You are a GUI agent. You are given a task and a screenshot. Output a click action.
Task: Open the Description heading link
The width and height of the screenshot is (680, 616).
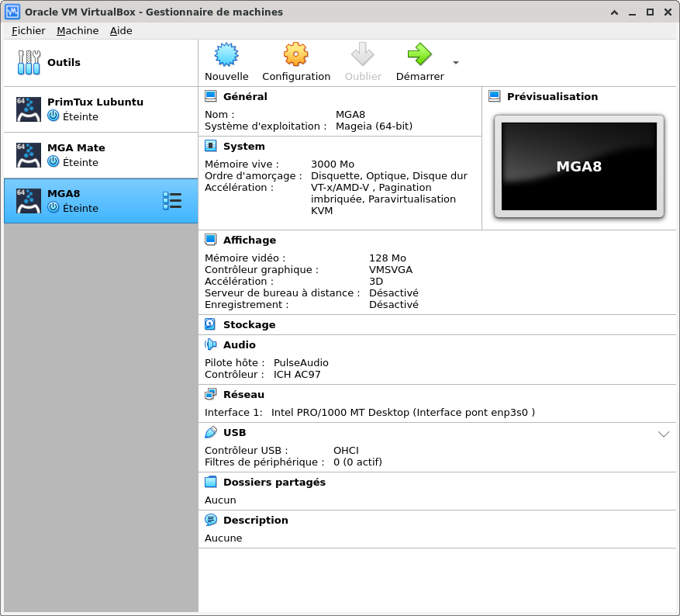coord(255,520)
